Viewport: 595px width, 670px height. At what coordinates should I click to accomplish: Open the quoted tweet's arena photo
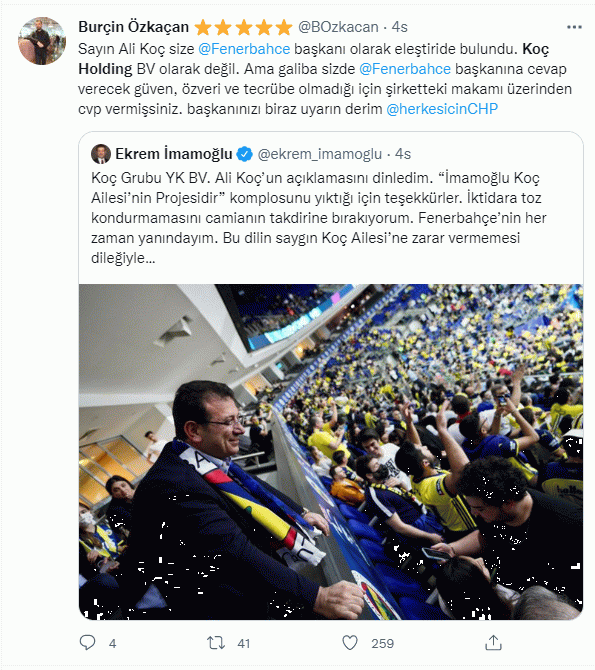coord(331,452)
